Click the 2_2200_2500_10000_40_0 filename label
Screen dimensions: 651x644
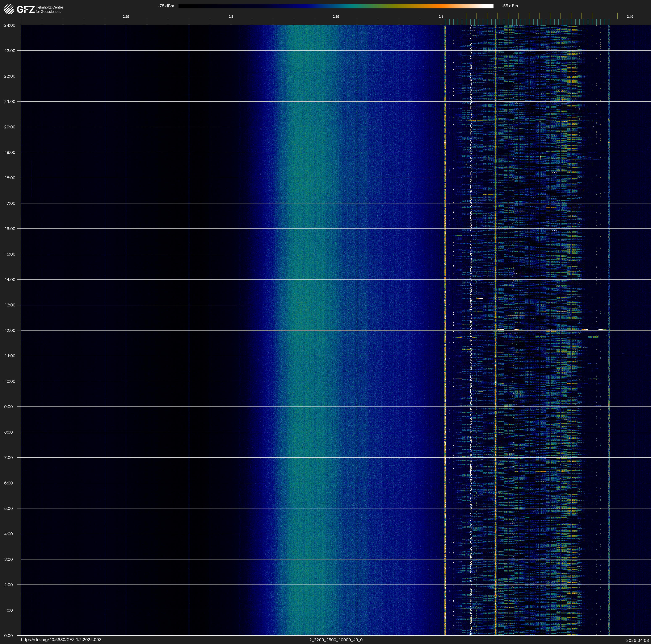336,640
